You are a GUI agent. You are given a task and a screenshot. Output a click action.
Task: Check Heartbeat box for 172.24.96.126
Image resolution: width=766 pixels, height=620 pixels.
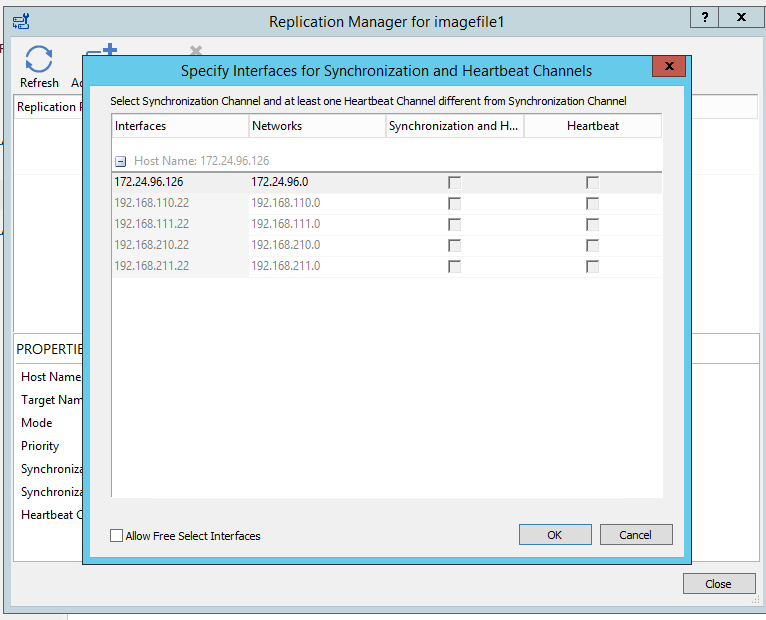click(x=592, y=183)
